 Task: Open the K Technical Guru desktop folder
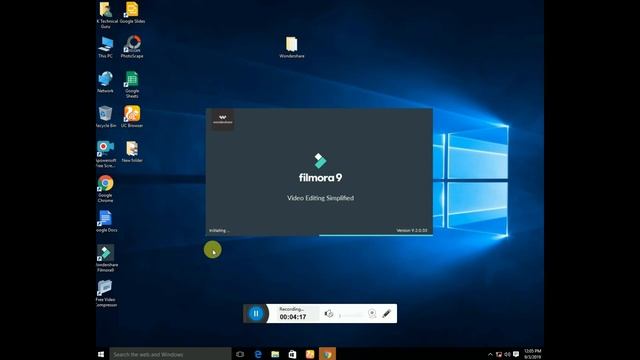(x=106, y=15)
